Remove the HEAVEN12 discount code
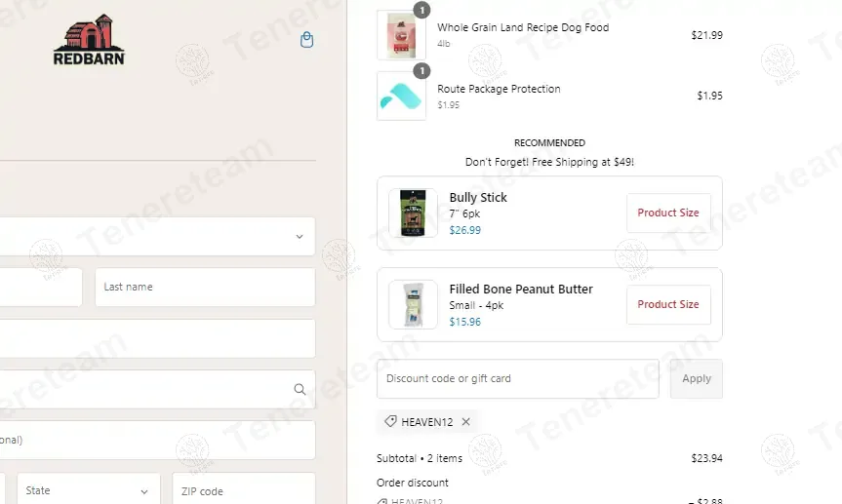 (465, 422)
